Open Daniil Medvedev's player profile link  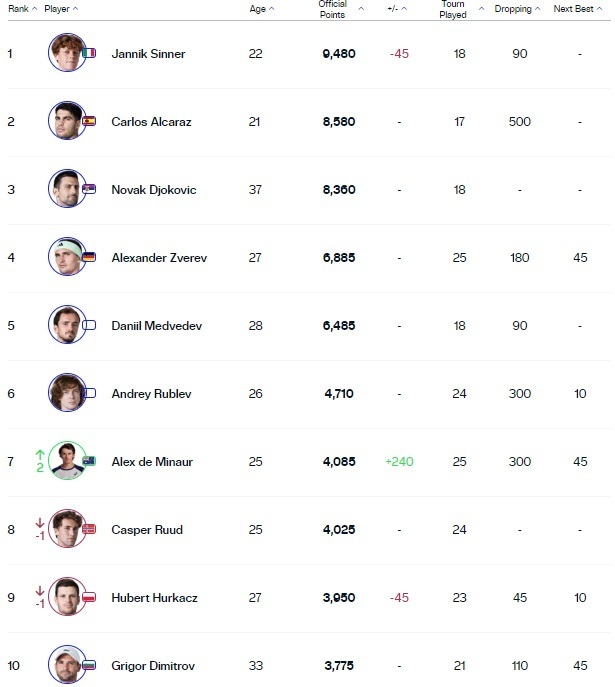coord(156,326)
